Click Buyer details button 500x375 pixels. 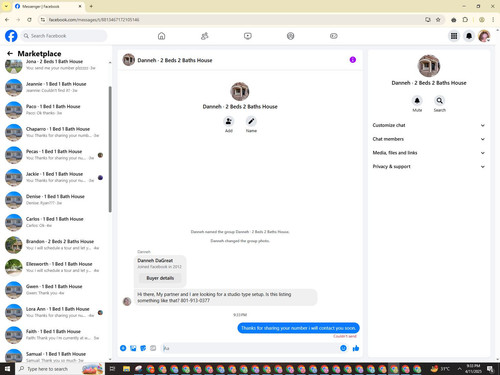(160, 278)
